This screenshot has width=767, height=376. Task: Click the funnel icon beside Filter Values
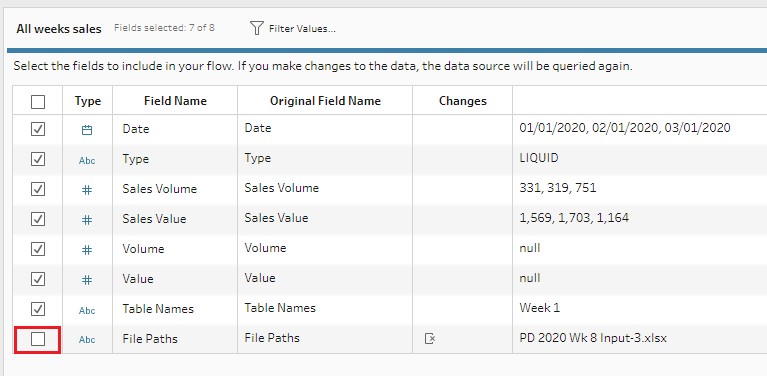(x=257, y=28)
